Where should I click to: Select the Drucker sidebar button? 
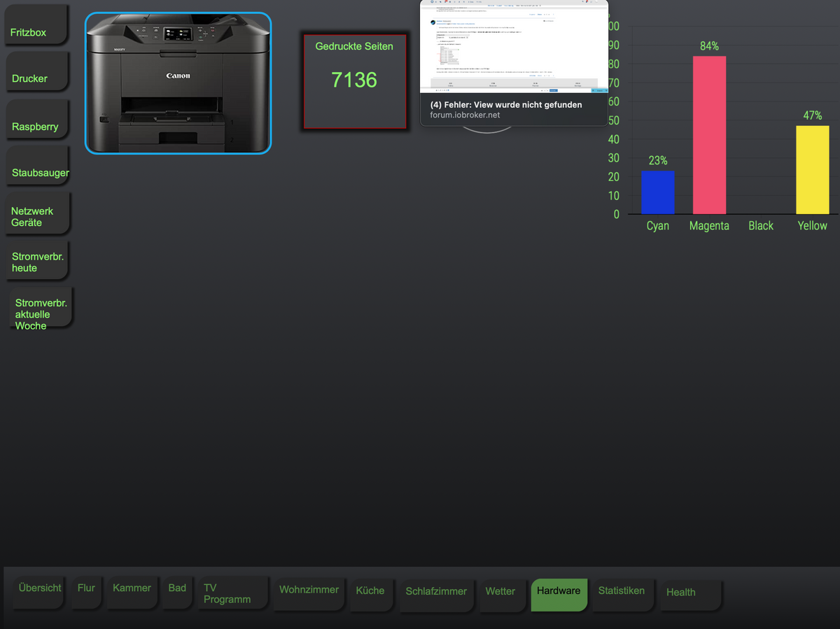37,71
